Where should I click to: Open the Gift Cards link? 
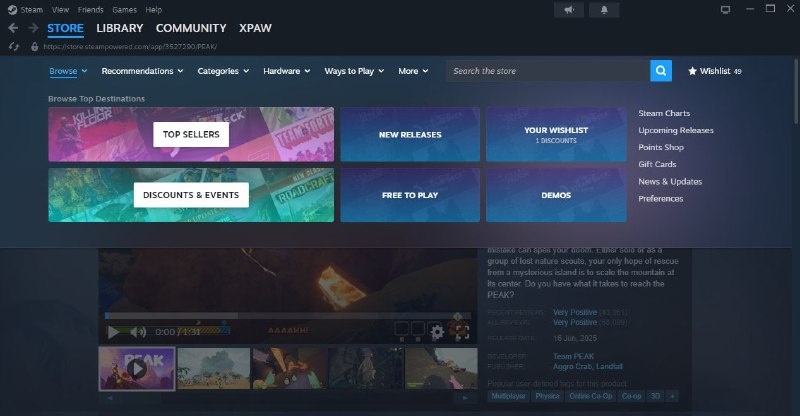657,164
